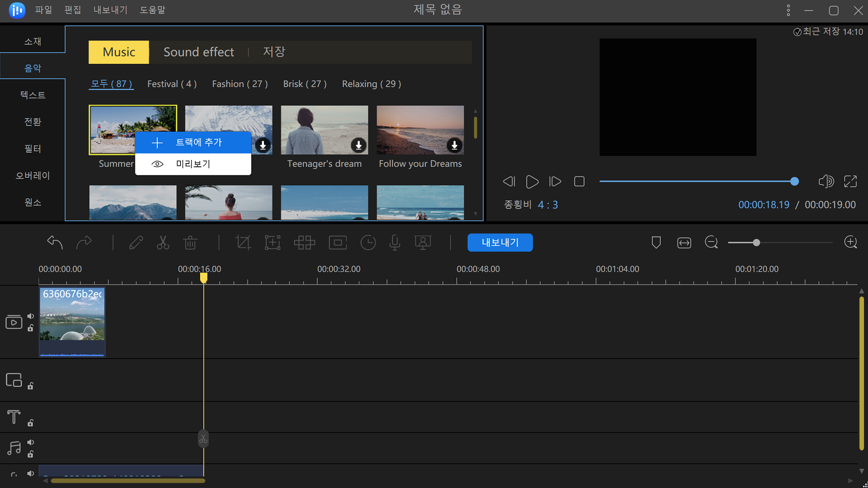Mute the music track speaker
This screenshot has width=868, height=488.
[x=31, y=442]
